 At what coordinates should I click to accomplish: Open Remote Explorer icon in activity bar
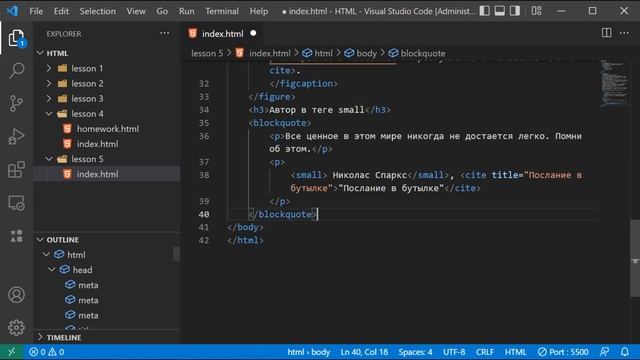click(16, 202)
